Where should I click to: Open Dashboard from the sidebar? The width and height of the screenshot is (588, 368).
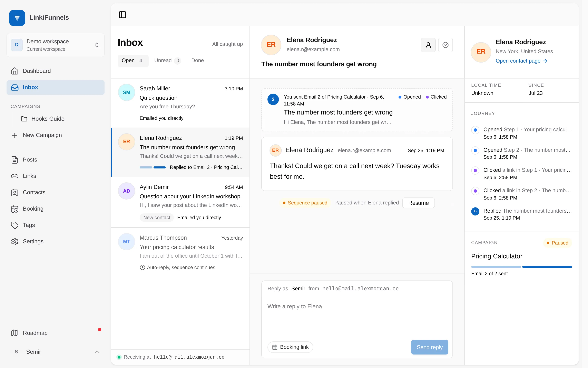(55, 71)
